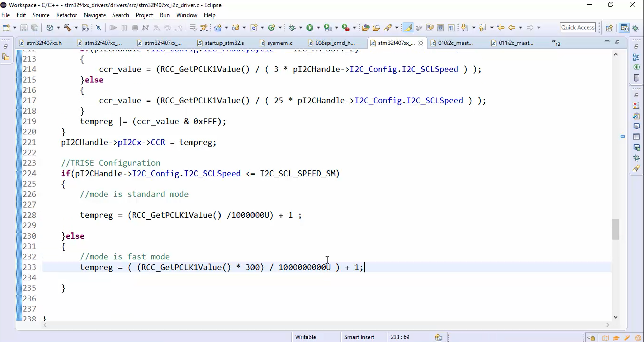644x342 pixels.
Task: Open the Build Targets view icon
Action: click(636, 67)
